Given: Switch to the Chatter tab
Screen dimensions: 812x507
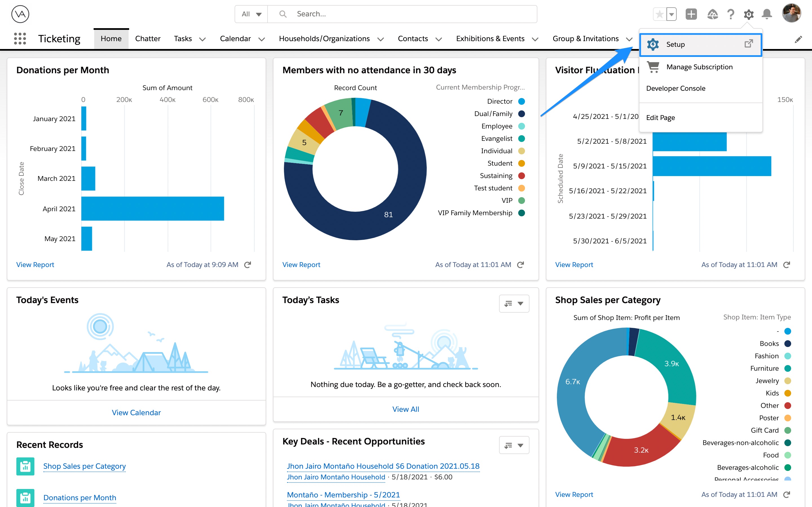Looking at the screenshot, I should click(x=148, y=38).
